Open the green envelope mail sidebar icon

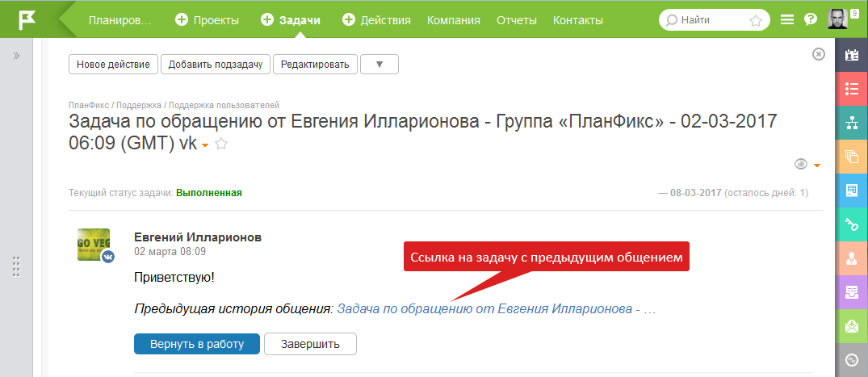pos(851,326)
